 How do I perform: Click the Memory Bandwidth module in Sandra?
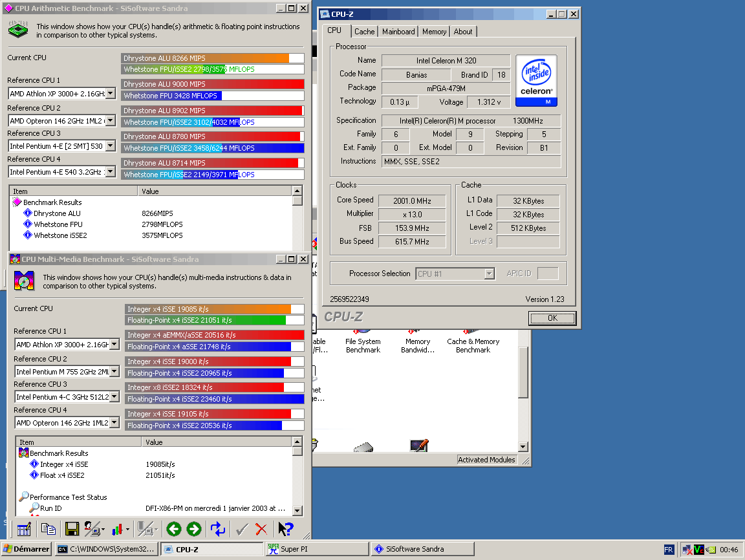click(418, 345)
